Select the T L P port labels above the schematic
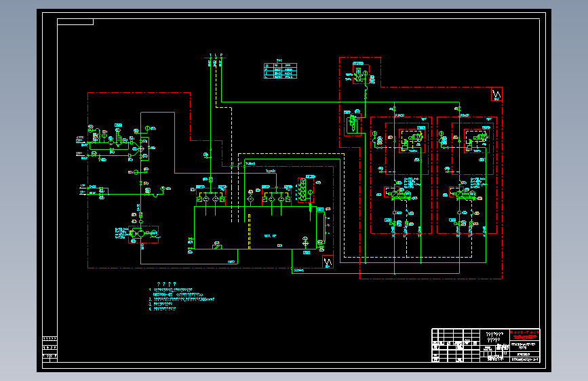The width and height of the screenshot is (588, 381). pyautogui.click(x=216, y=55)
